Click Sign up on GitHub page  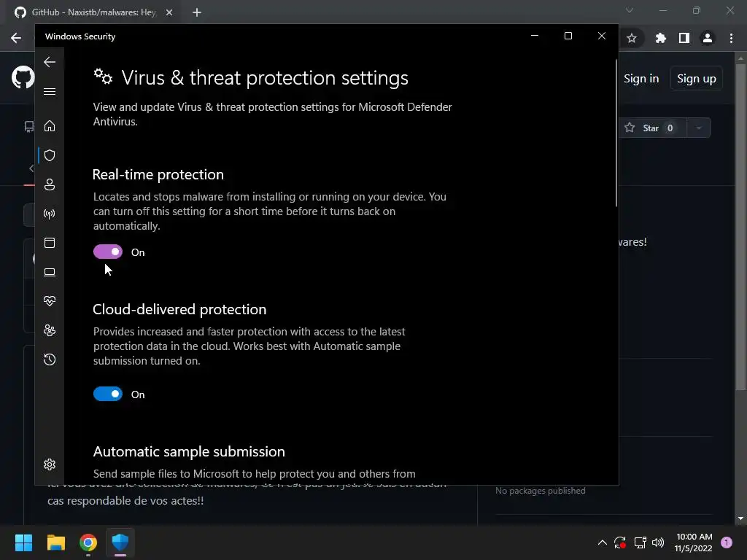[697, 79]
